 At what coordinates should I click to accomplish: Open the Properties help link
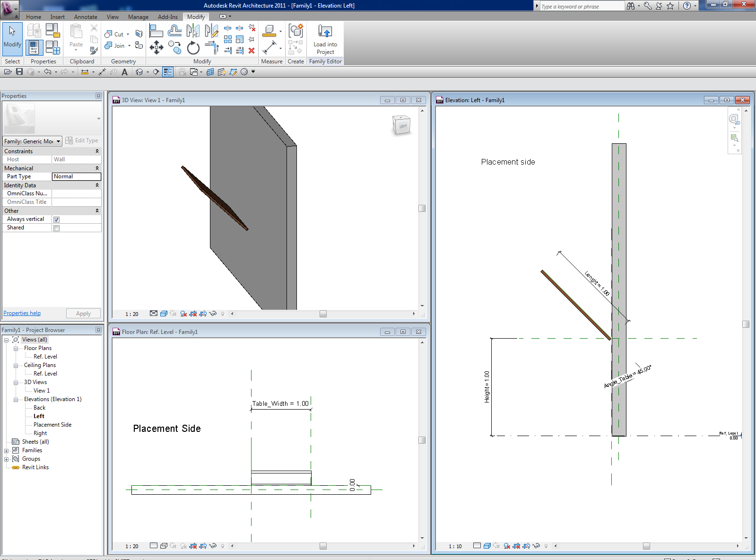click(x=22, y=313)
